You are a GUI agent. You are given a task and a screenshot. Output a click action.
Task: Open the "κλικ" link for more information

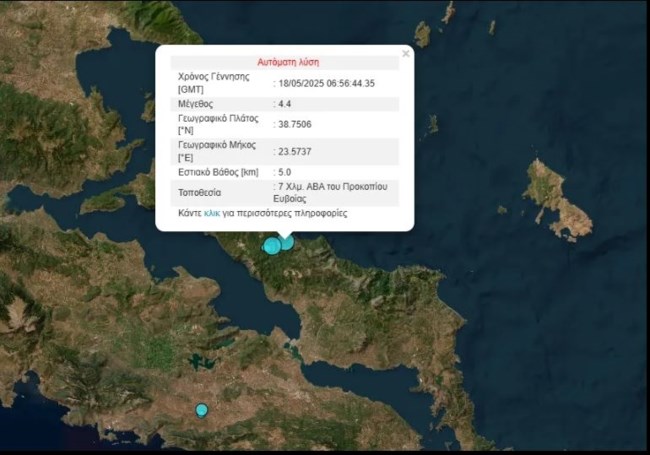211,213
